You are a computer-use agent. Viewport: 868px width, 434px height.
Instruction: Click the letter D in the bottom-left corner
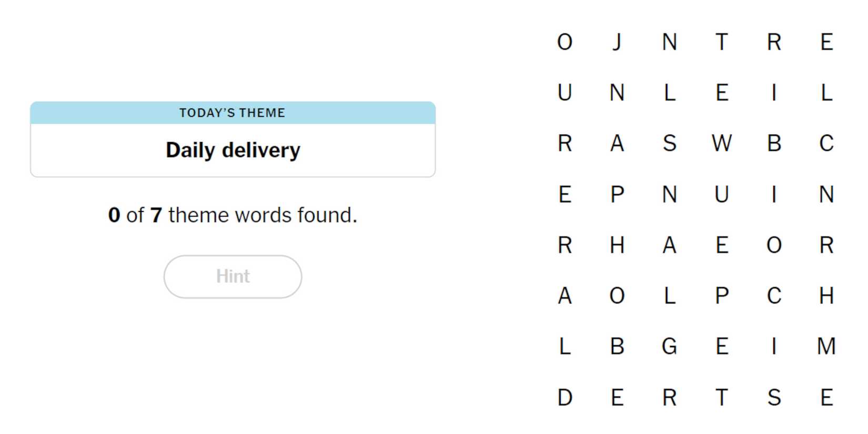pos(564,397)
